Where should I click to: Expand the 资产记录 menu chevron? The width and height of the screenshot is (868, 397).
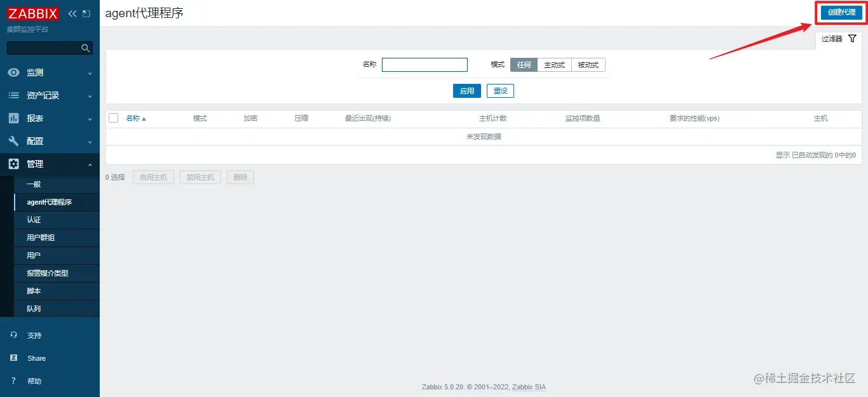(x=90, y=96)
